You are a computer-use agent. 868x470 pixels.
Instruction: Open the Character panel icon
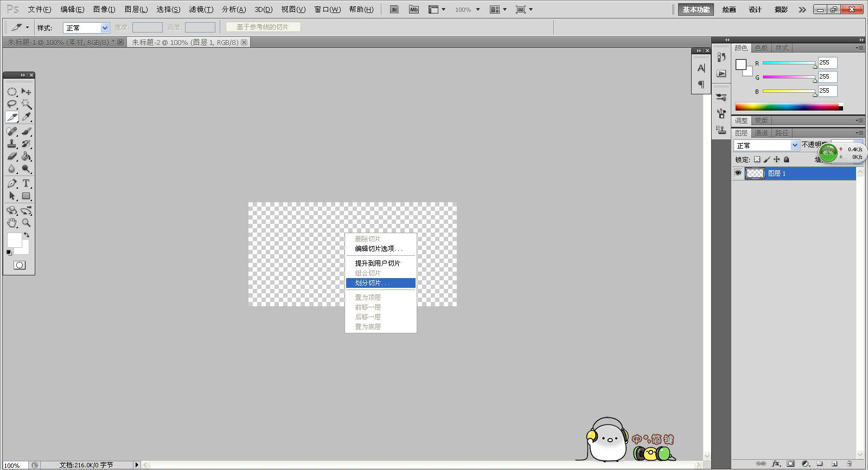point(701,68)
